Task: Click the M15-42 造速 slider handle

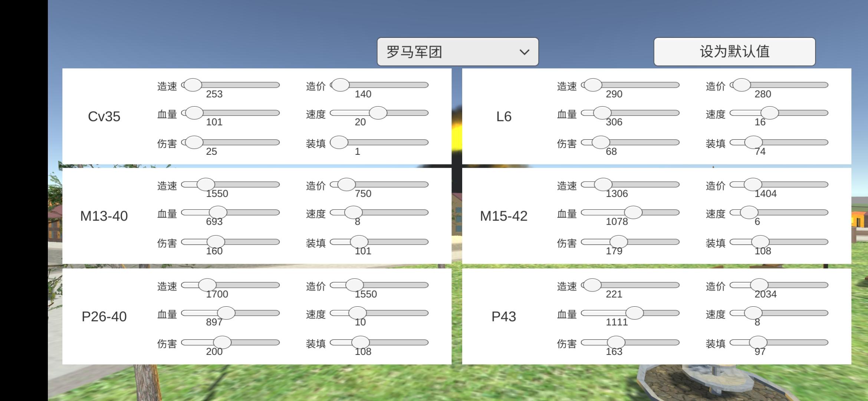Action: pyautogui.click(x=603, y=185)
